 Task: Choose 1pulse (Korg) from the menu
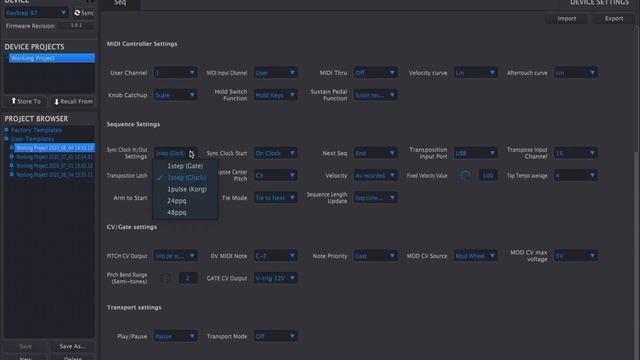click(x=185, y=189)
